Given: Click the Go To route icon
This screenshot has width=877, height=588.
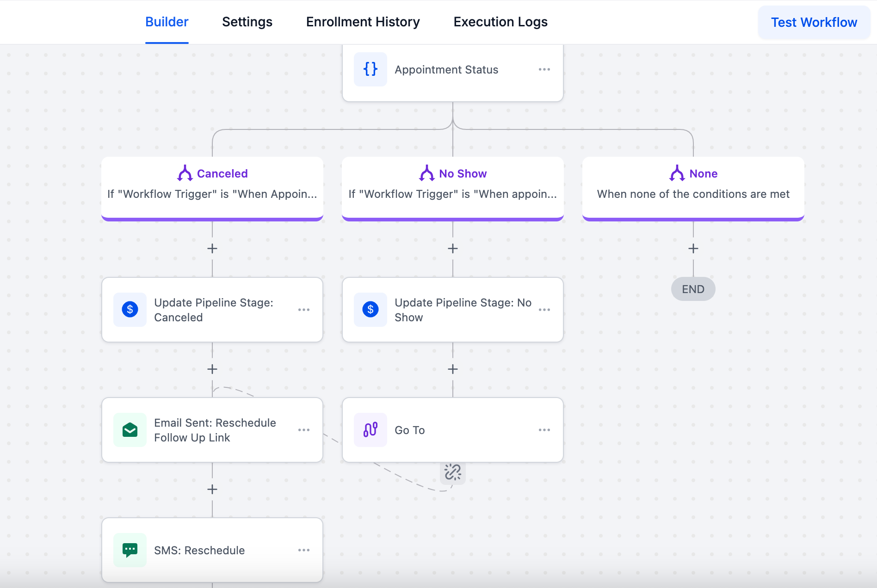Looking at the screenshot, I should tap(371, 430).
